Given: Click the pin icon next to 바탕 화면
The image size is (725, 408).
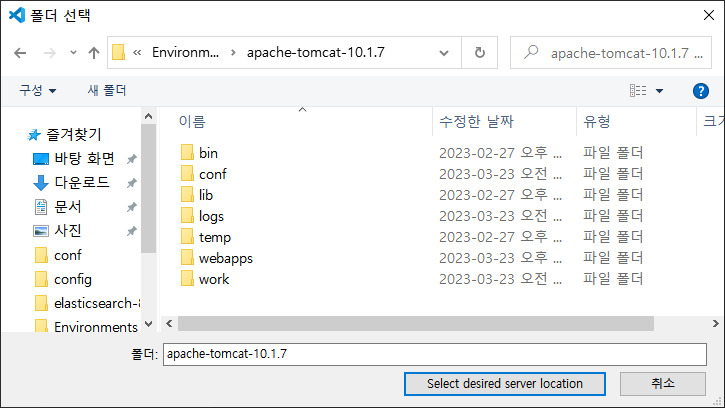Looking at the screenshot, I should 132,159.
